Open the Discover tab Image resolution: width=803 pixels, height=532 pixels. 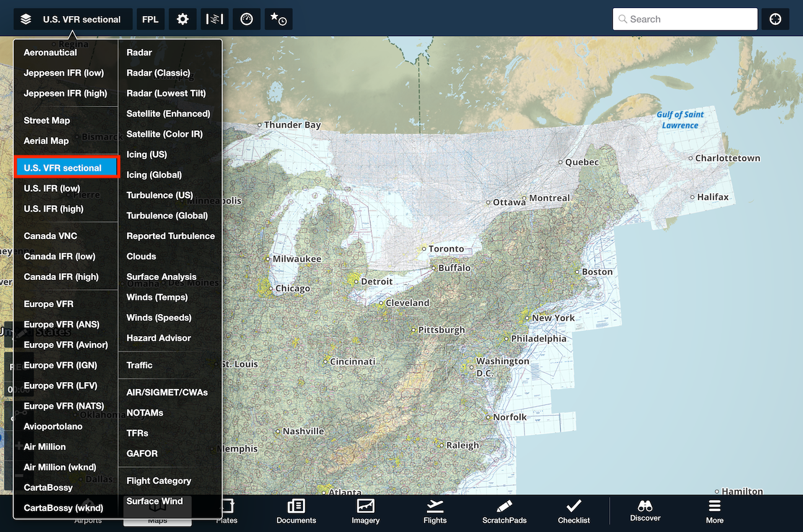[645, 512]
